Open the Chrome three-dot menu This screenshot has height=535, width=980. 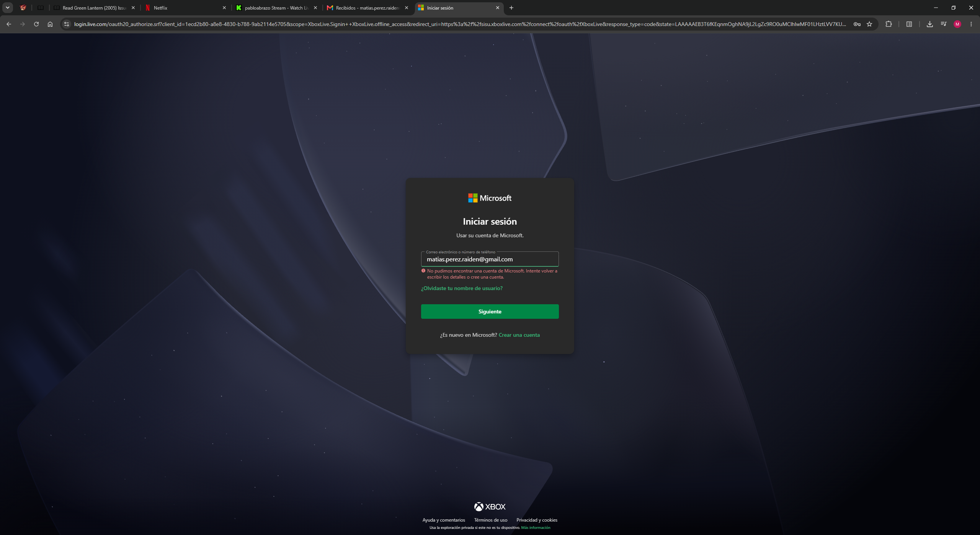point(971,24)
